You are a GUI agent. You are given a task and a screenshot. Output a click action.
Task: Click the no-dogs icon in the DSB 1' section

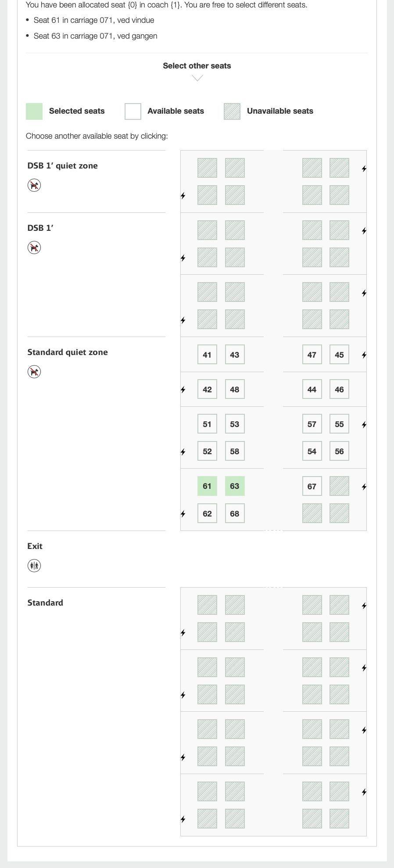click(34, 247)
